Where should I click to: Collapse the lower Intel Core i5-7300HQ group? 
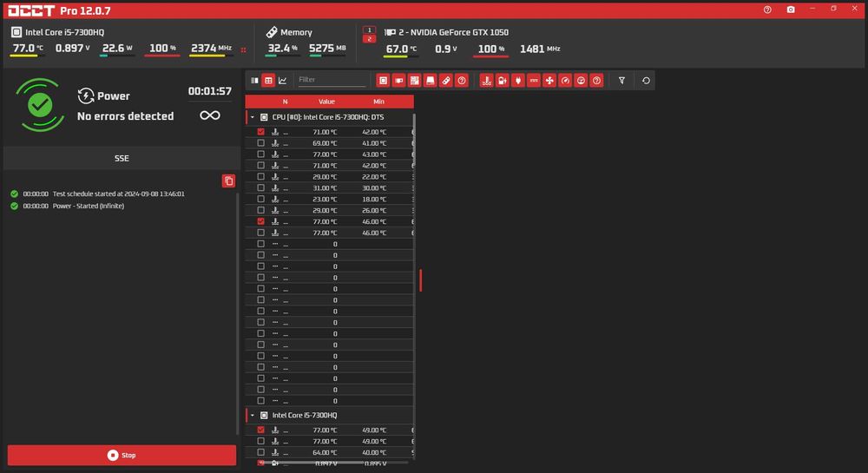(253, 415)
